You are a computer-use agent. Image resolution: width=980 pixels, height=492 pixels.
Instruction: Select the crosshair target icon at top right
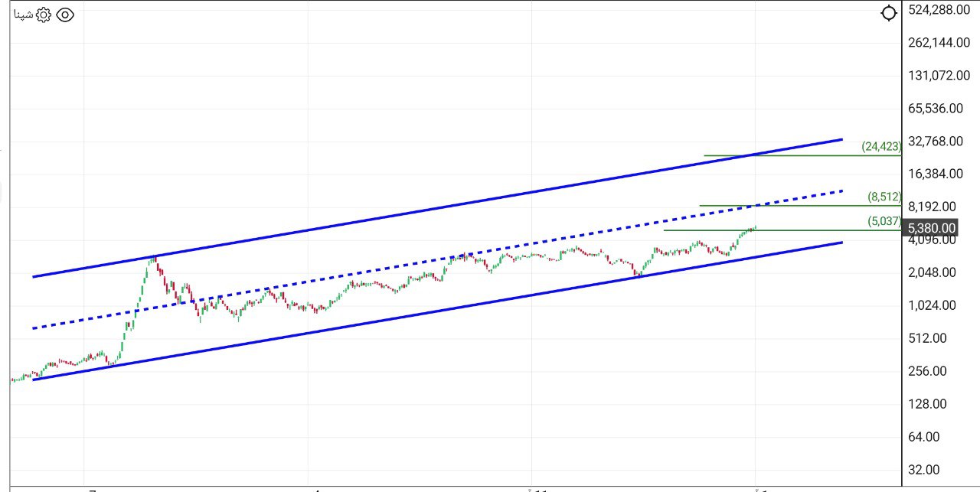click(x=888, y=13)
